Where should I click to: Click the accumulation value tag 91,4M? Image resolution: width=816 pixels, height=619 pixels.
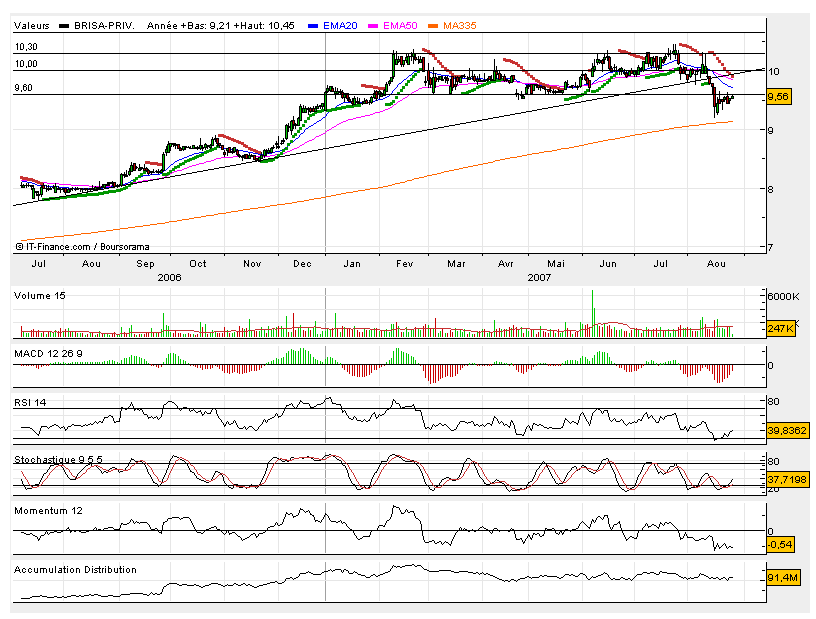783,578
